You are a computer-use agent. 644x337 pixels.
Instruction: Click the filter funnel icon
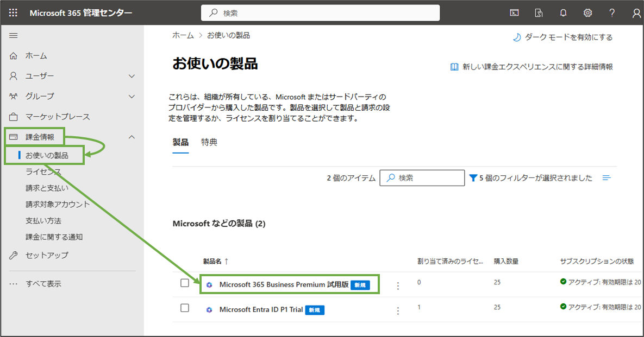[x=473, y=178]
